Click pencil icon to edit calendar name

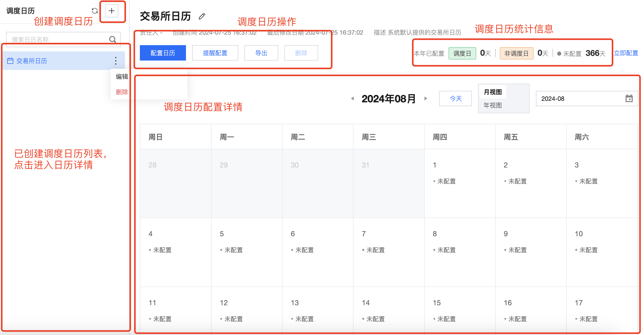click(202, 16)
